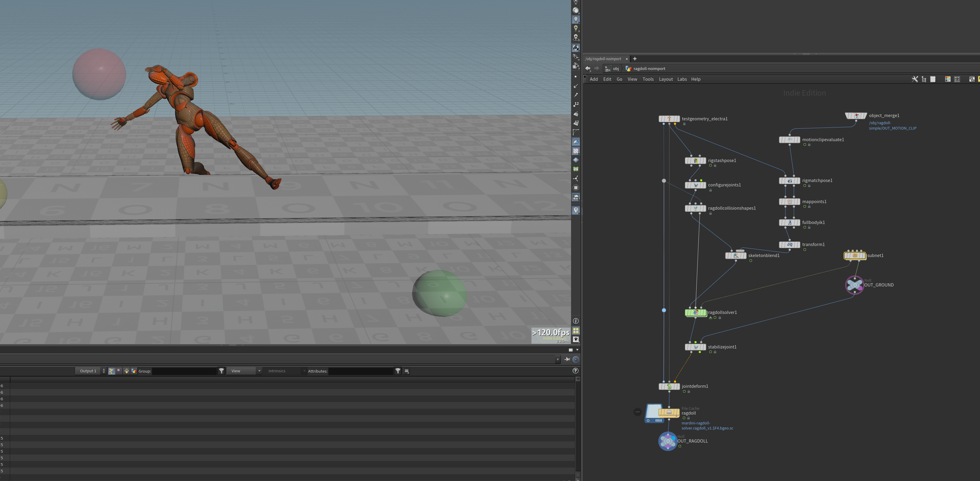The width and height of the screenshot is (980, 481).
Task: Click the blue circular follow-selection icon
Action: click(576, 359)
